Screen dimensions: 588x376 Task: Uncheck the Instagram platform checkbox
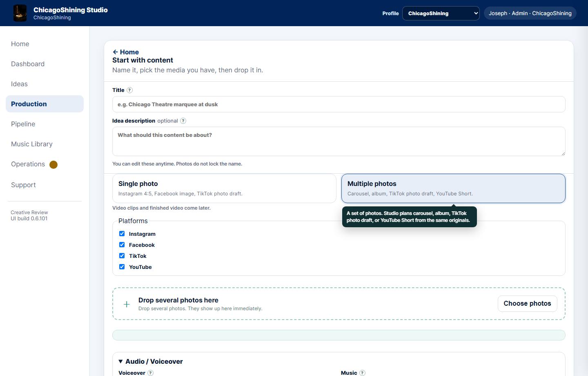click(122, 234)
